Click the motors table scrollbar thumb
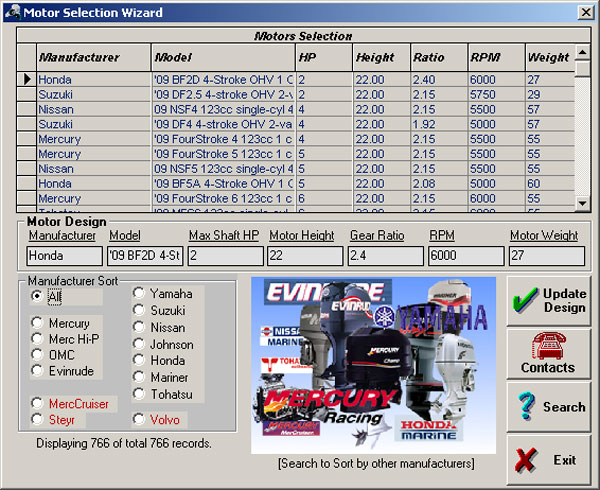This screenshot has width=600, height=490. pos(582,68)
